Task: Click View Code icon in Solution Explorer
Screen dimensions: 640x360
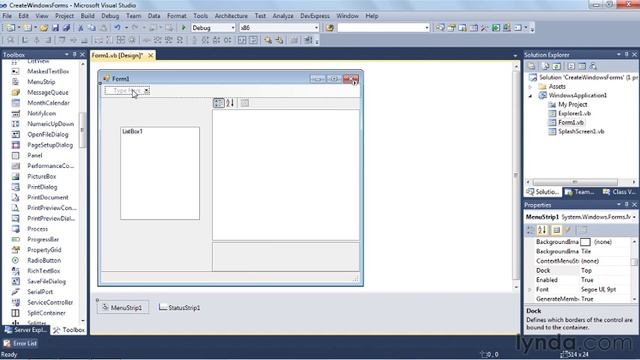Action: pos(571,66)
